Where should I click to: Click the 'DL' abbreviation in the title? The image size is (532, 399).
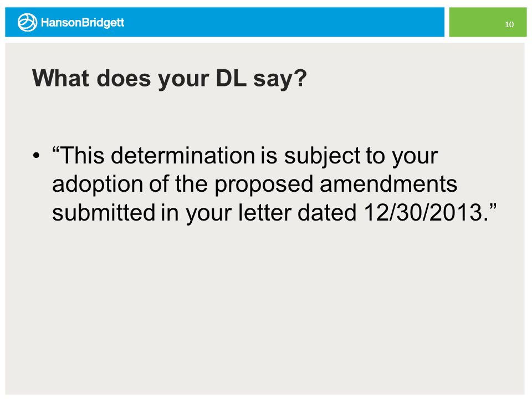[231, 78]
